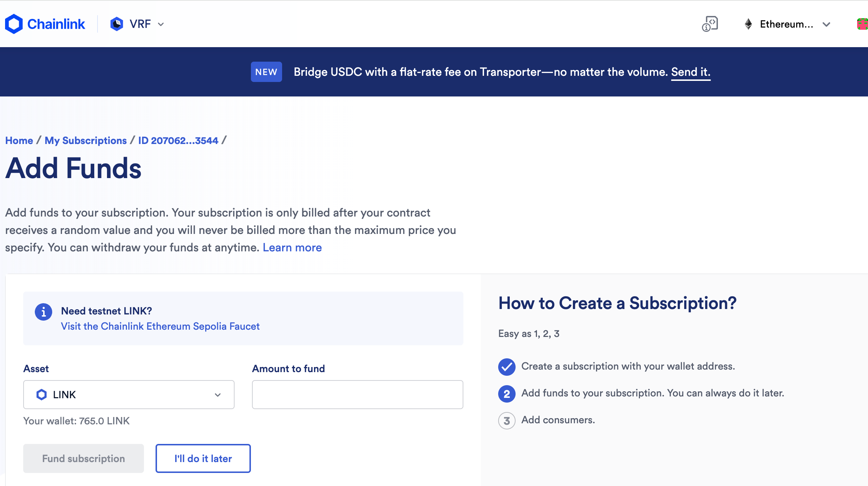The width and height of the screenshot is (868, 486).
Task: Click the LINK token icon in Asset field
Action: [42, 395]
